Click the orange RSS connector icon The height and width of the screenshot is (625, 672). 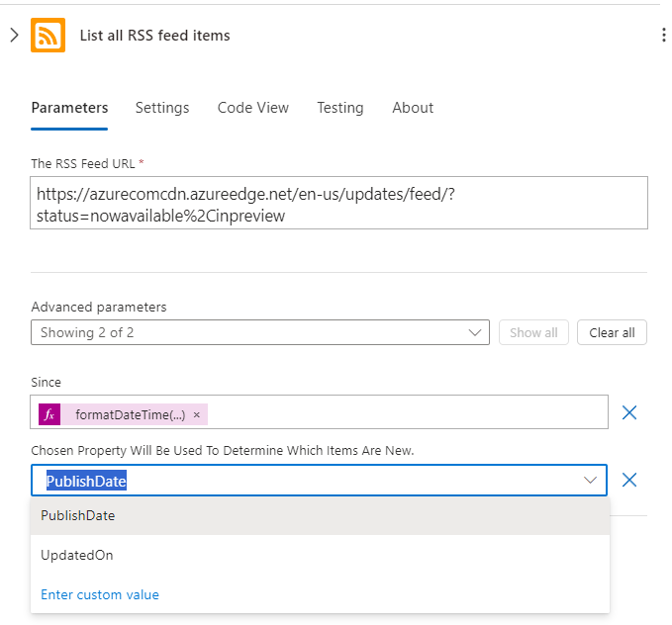point(48,36)
